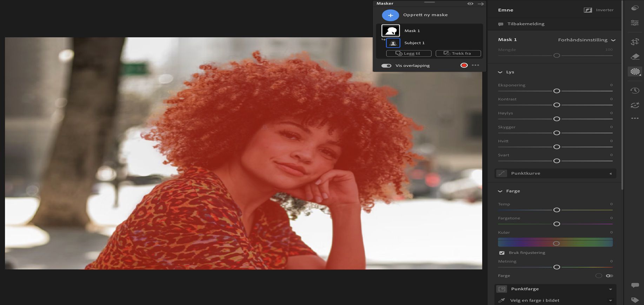Click the Legg til button
The height and width of the screenshot is (305, 644).
pos(409,53)
